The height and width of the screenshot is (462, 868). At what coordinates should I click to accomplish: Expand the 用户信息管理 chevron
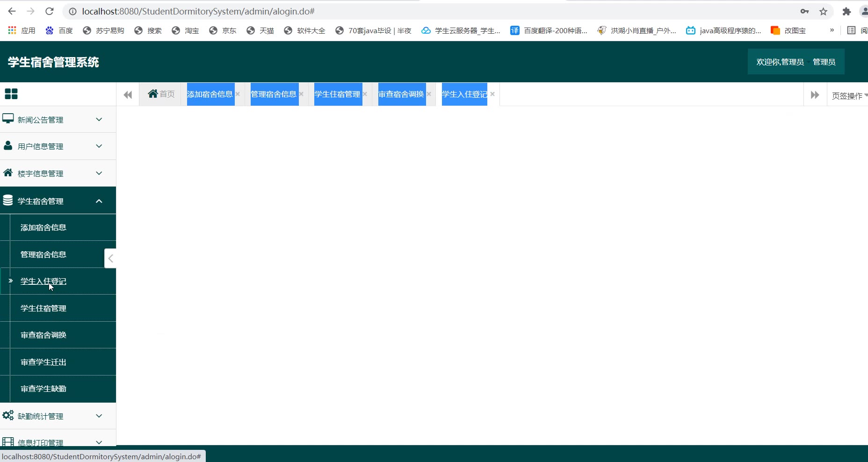tap(99, 146)
